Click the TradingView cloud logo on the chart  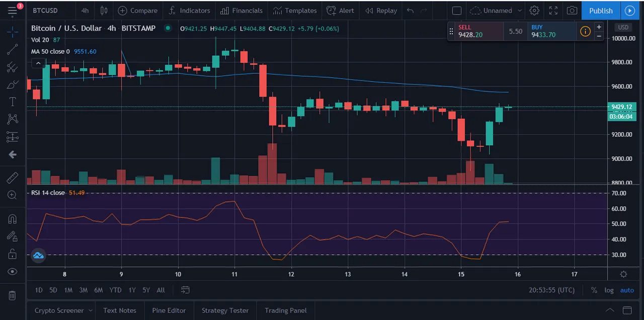click(38, 255)
